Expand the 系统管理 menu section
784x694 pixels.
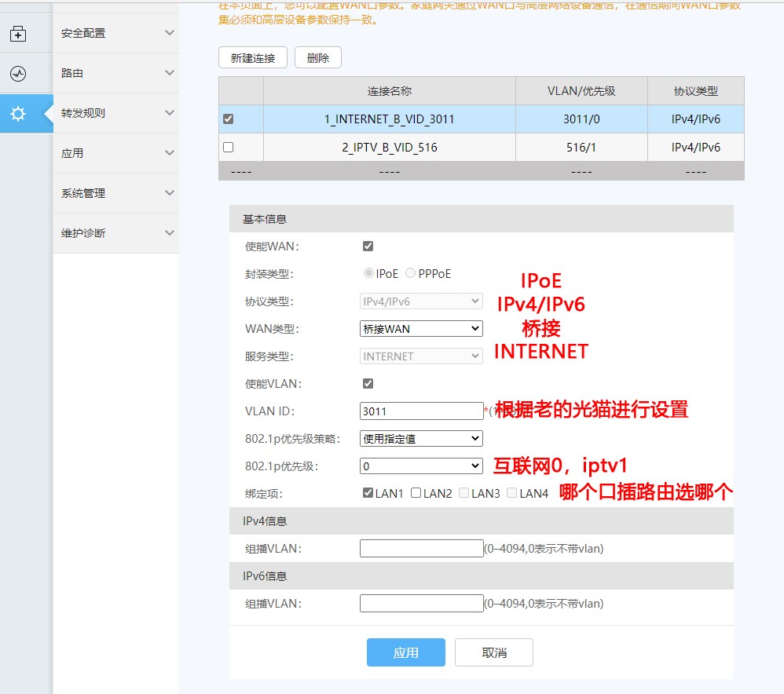[115, 193]
